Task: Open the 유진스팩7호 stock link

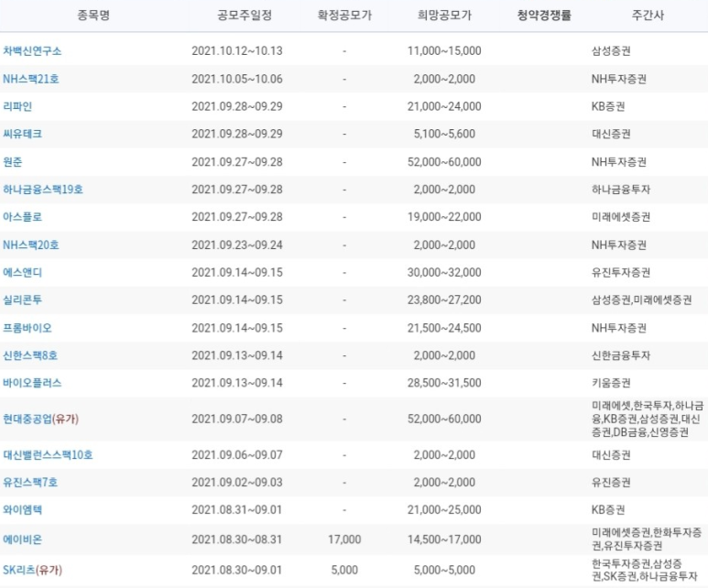Action: coord(30,483)
